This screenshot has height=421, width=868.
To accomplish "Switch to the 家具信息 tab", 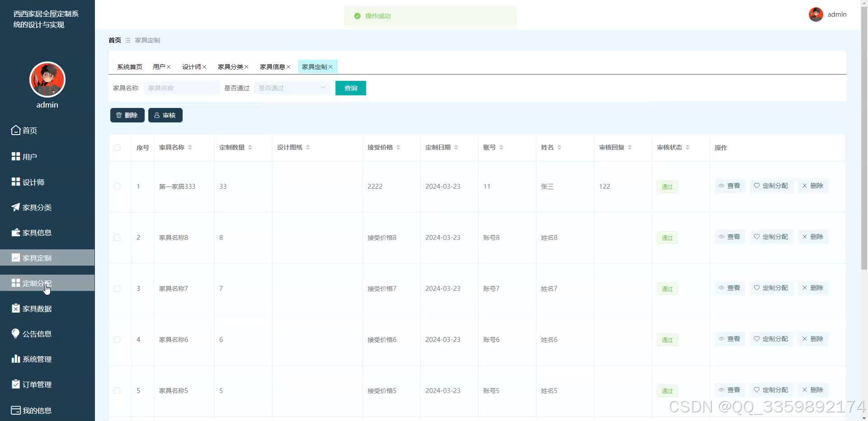I will (x=272, y=67).
